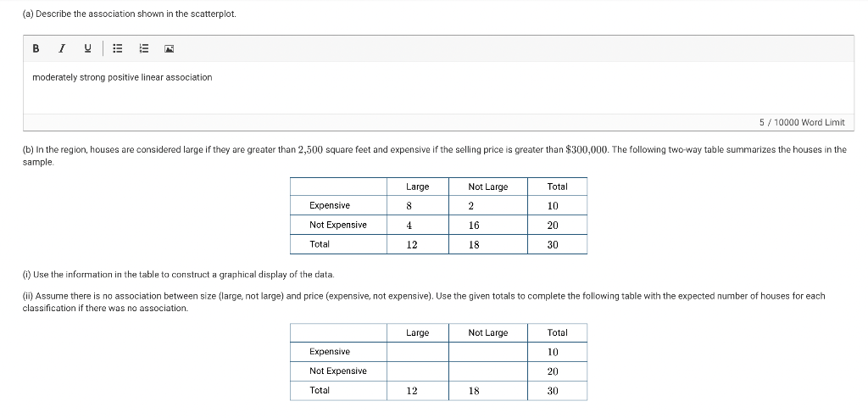
Task: Click the Expensive total 10 in expected table
Action: pyautogui.click(x=553, y=352)
